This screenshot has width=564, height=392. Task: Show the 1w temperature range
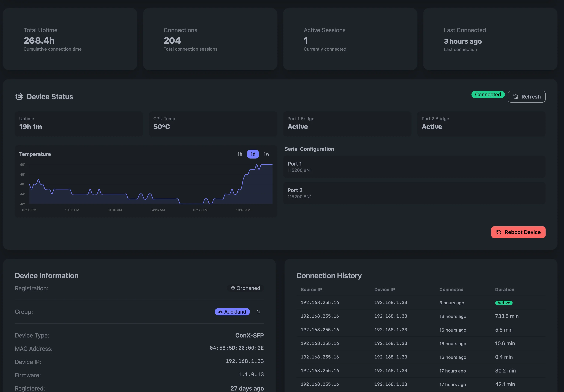[x=266, y=154]
